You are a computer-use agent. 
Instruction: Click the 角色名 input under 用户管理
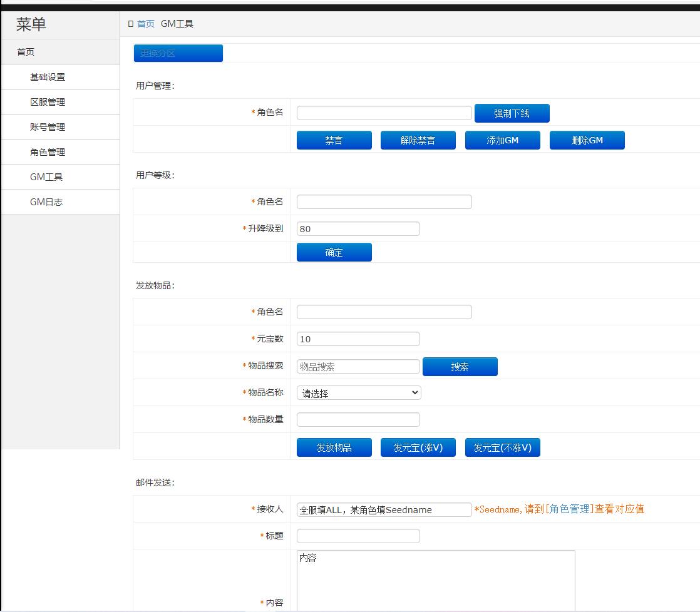tap(384, 113)
